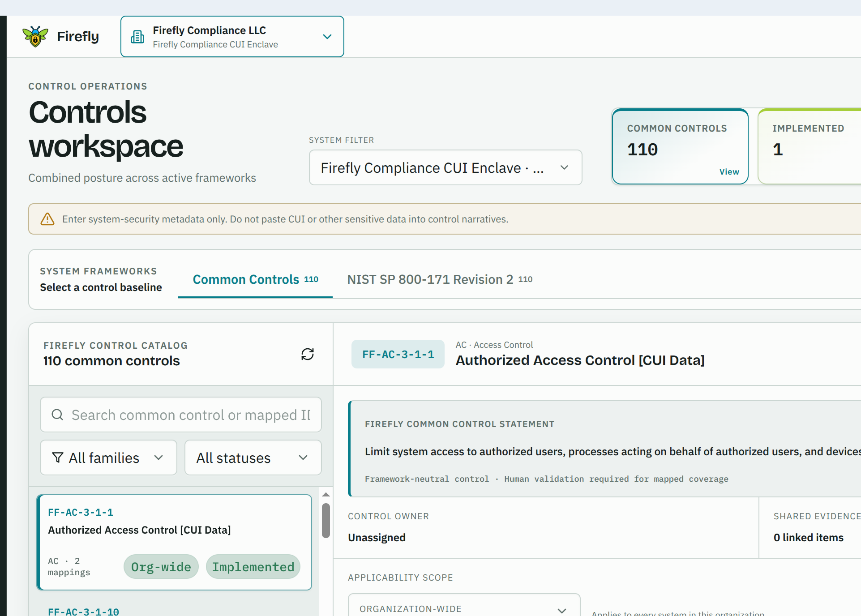Screen dimensions: 861x616
Task: Click the scroll up arrow of catalog list
Action: click(326, 495)
